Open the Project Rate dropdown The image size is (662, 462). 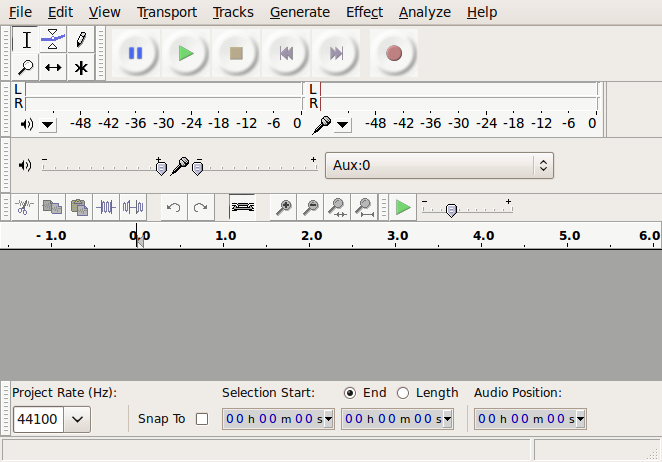(x=77, y=419)
